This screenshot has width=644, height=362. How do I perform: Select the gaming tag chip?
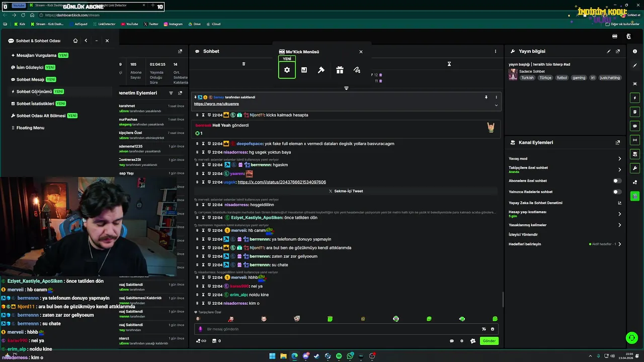point(579,78)
